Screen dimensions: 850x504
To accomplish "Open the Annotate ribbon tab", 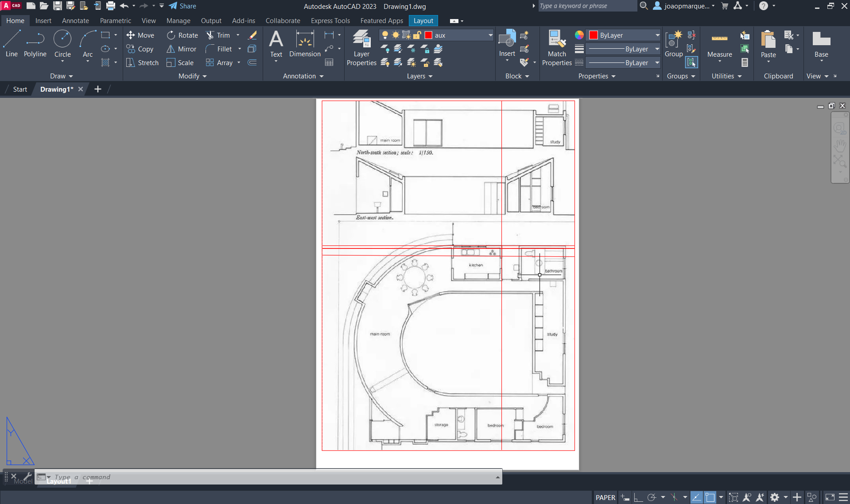I will tap(75, 21).
